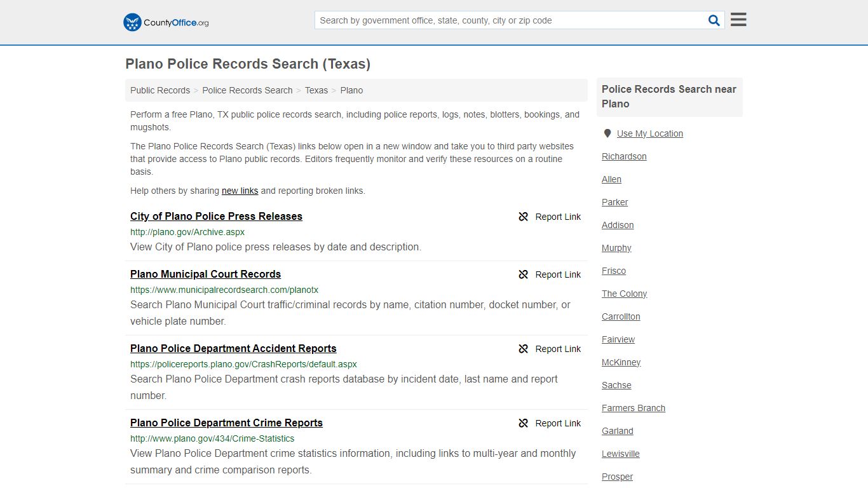Click Use My Location
Image resolution: width=868 pixels, height=488 pixels.
(x=650, y=133)
